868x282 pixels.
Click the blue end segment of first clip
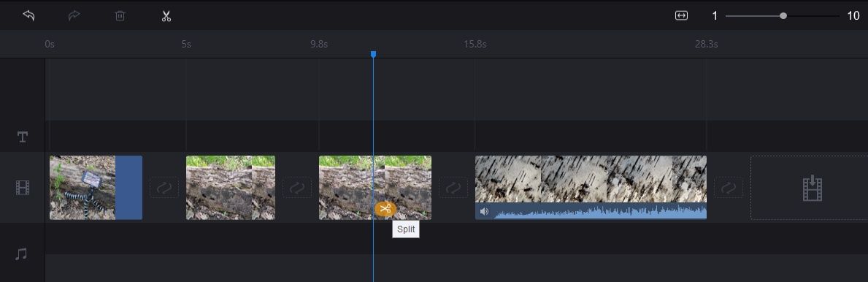[x=128, y=187]
